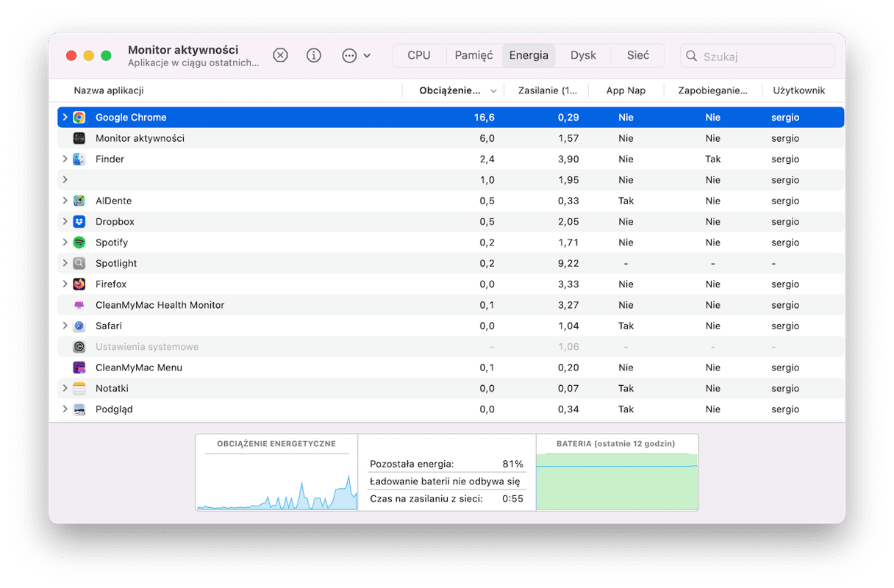Viewport: 894px width, 588px height.
Task: Select the Ustawienia systemowe row name
Action: (x=147, y=347)
